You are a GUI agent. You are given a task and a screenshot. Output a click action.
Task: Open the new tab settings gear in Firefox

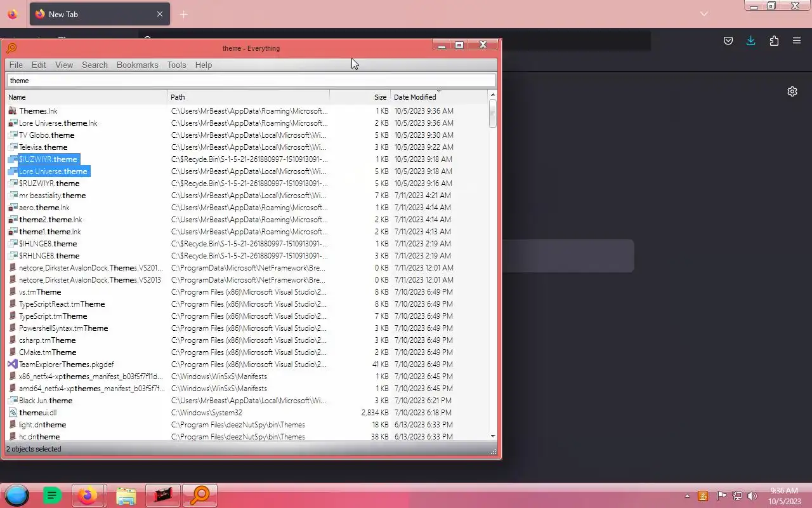pyautogui.click(x=792, y=91)
